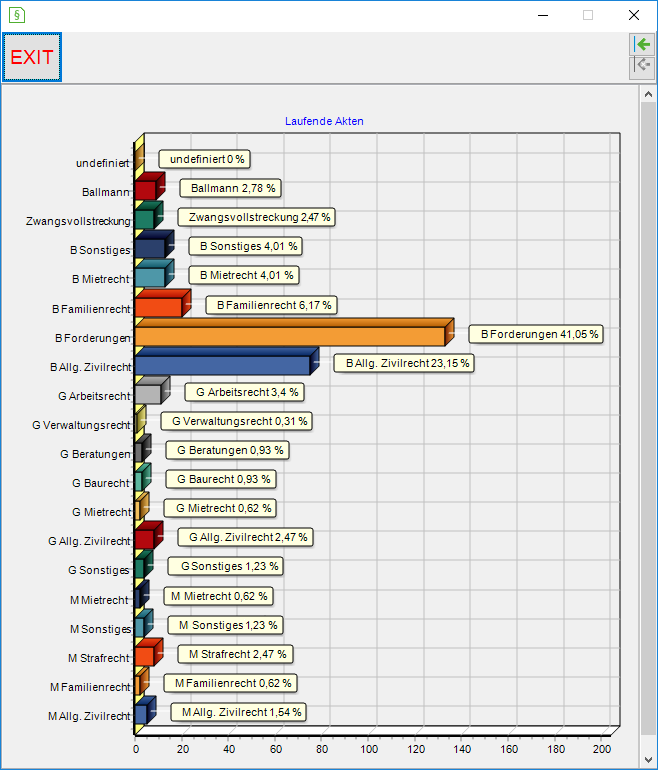Click the 'G Verwaltungsrecht 0,31 %' label
Viewport: 658px width, 770px height.
point(237,421)
